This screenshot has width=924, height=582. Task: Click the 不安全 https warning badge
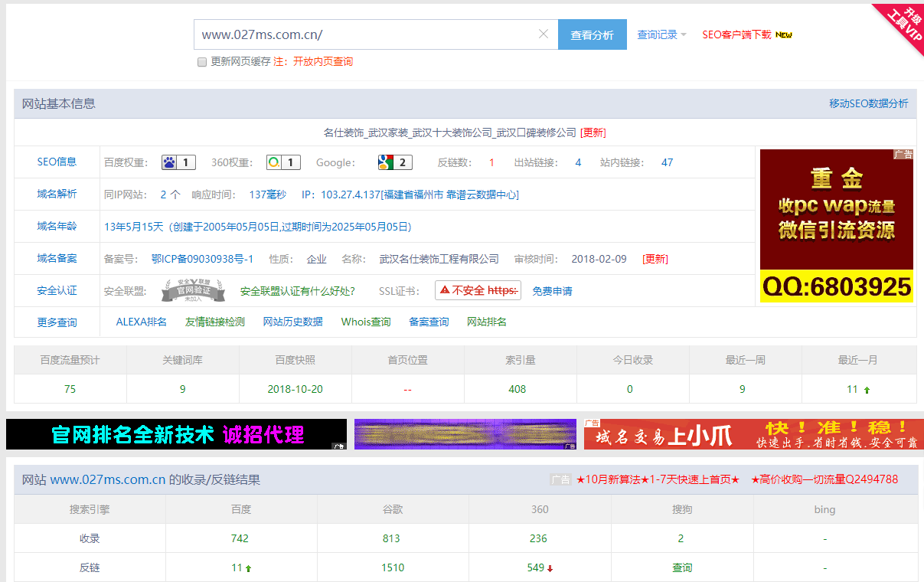tap(478, 291)
